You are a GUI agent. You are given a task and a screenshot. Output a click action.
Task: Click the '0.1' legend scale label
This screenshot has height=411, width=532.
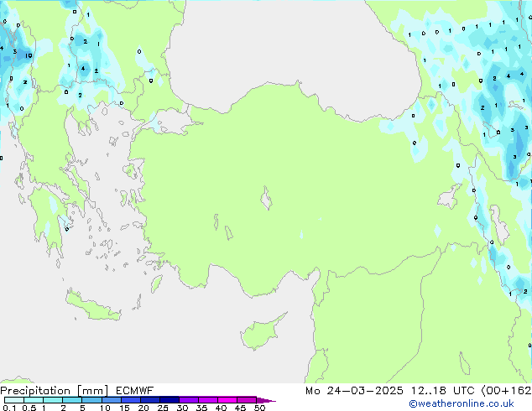pyautogui.click(x=9, y=408)
